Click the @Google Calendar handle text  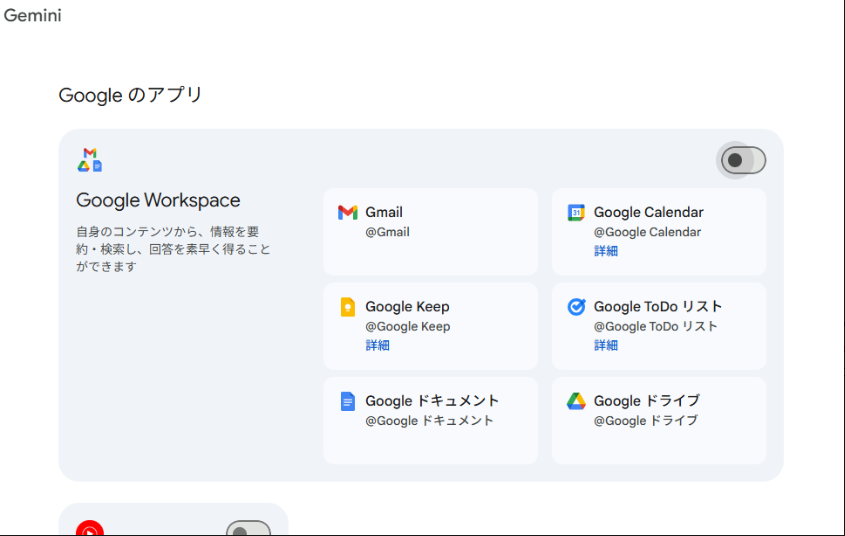[647, 232]
